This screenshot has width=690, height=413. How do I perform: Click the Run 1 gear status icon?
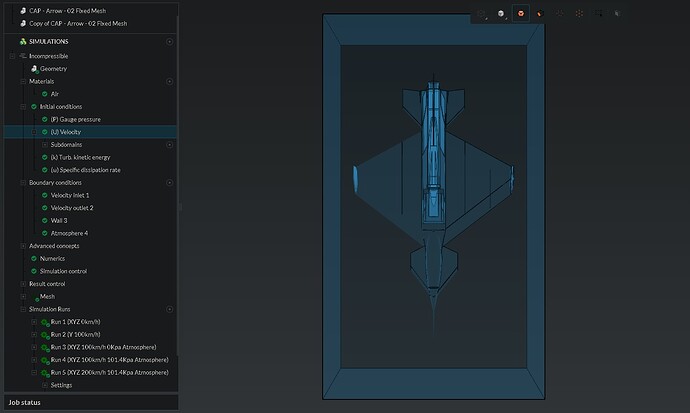pyautogui.click(x=45, y=322)
